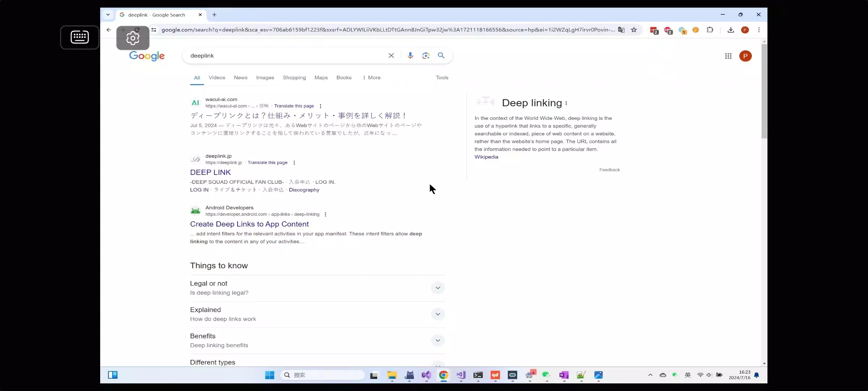The width and height of the screenshot is (868, 391).
Task: Open the LOG IN sitelink
Action: tap(199, 190)
